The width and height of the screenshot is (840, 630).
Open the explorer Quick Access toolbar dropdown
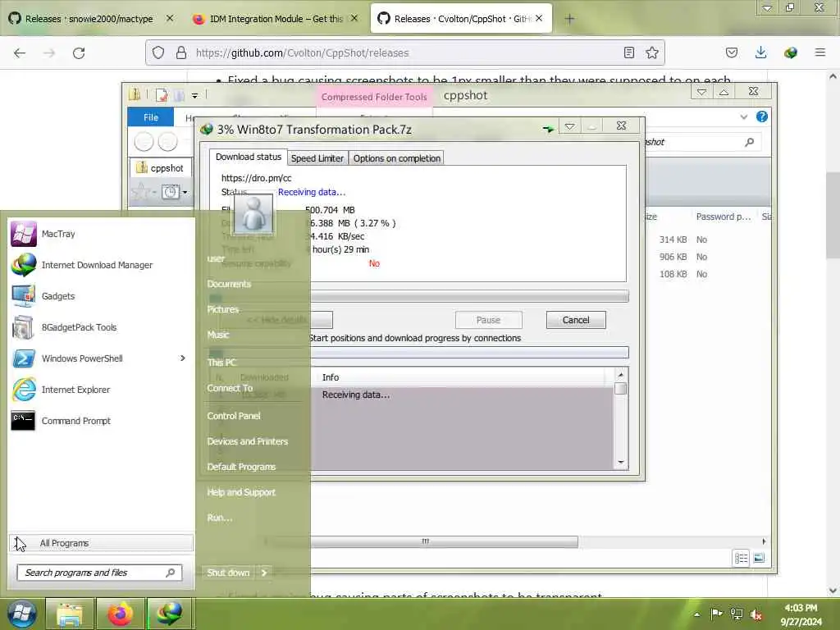194,95
